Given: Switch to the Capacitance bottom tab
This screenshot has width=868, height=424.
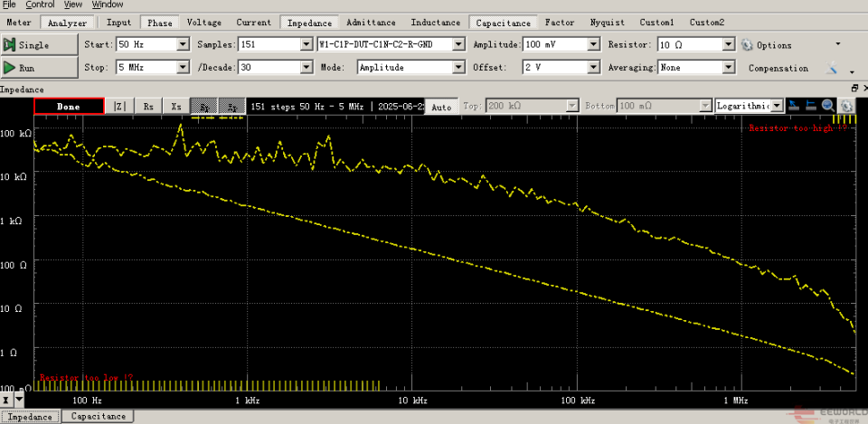Looking at the screenshot, I should click(98, 416).
